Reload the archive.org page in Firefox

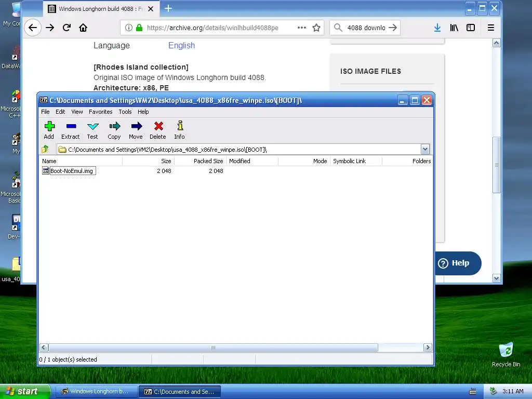pos(66,28)
